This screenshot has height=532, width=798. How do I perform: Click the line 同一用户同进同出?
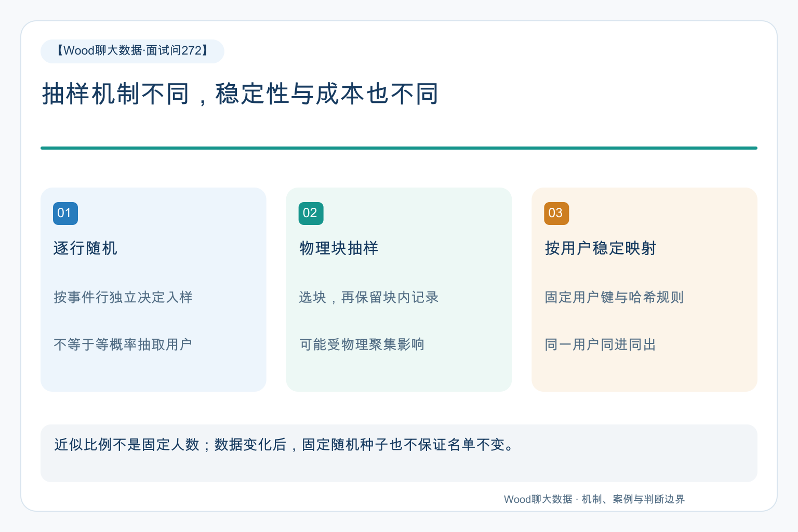(601, 344)
